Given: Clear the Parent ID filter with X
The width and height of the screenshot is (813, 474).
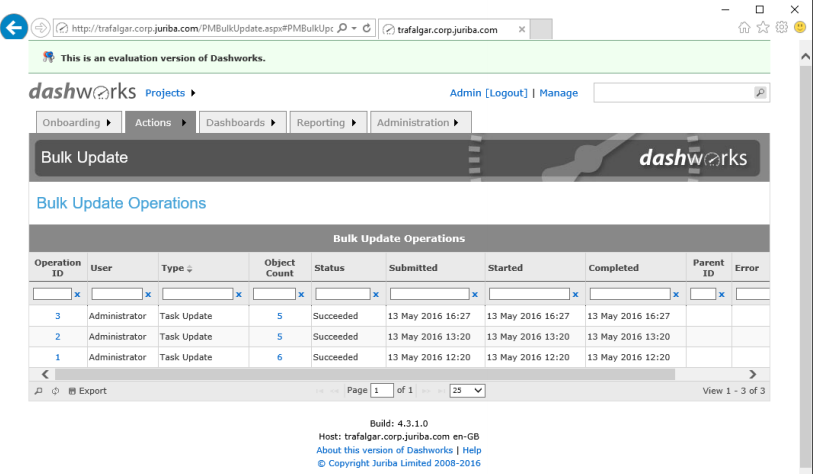Looking at the screenshot, I should click(721, 295).
